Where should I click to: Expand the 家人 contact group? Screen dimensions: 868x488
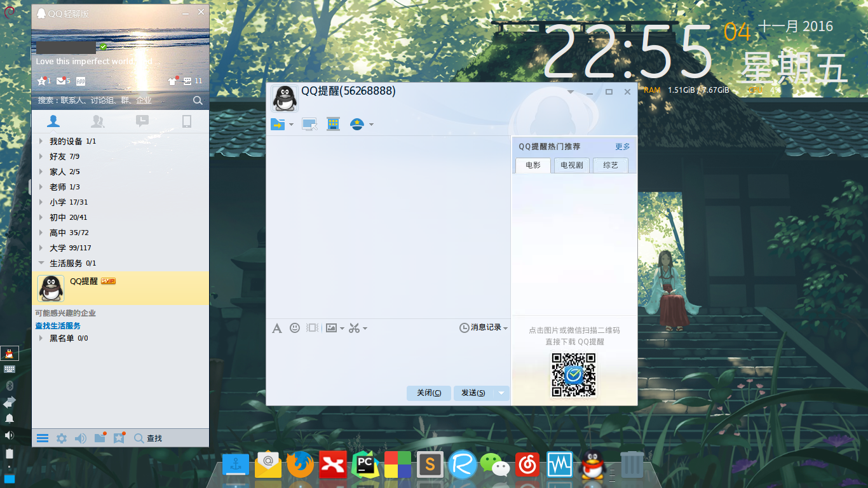(41, 172)
